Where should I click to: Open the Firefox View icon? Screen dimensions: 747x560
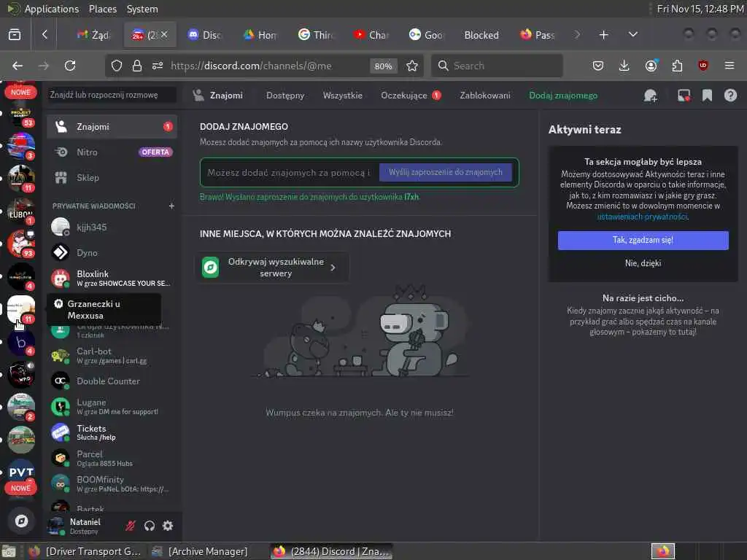click(15, 35)
